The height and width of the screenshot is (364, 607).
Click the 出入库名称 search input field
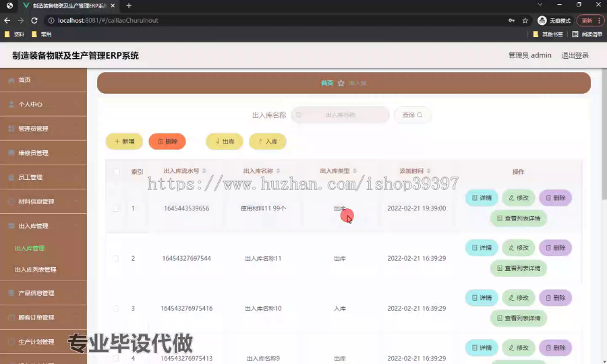click(341, 115)
